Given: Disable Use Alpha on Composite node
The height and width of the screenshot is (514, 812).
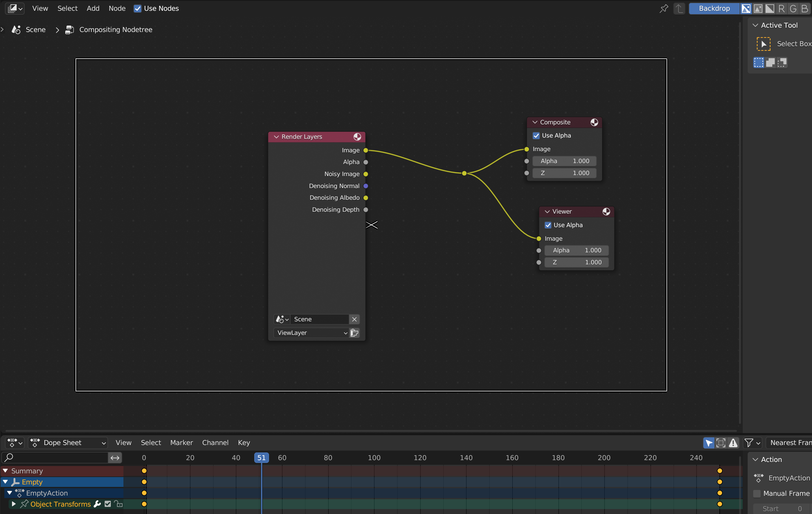Looking at the screenshot, I should pyautogui.click(x=536, y=136).
